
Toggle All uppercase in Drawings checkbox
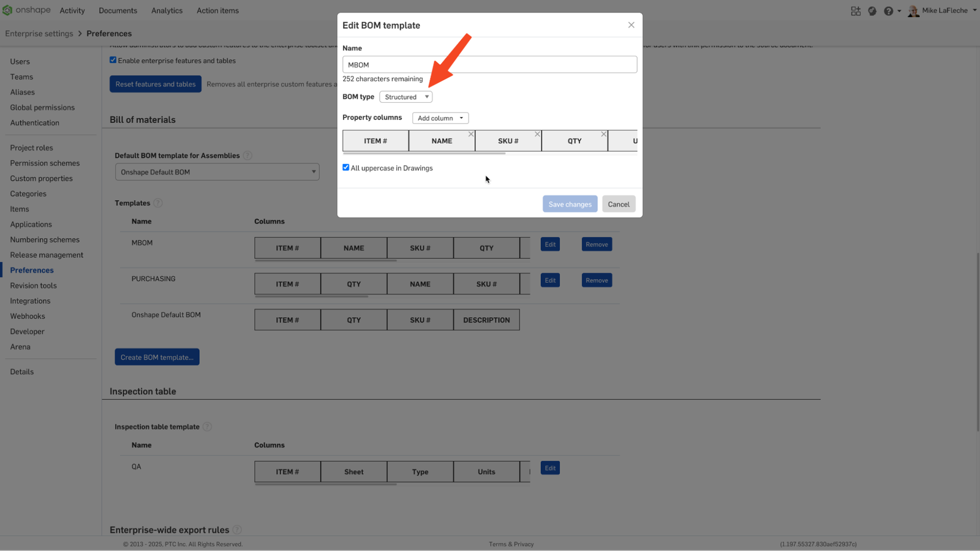pos(346,168)
